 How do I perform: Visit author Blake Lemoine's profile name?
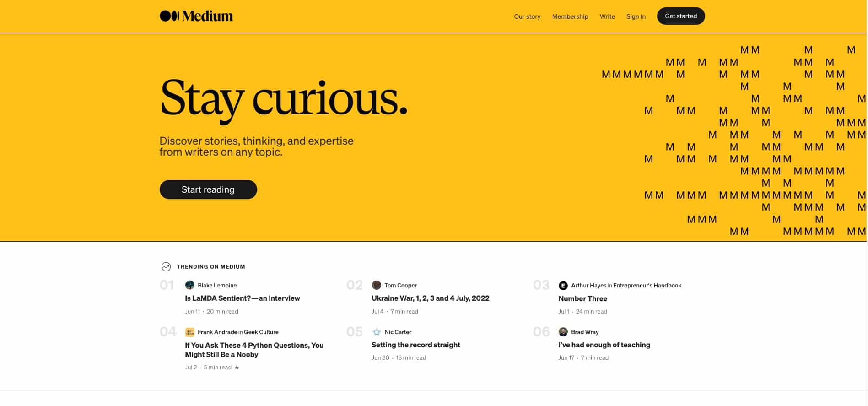coord(217,286)
